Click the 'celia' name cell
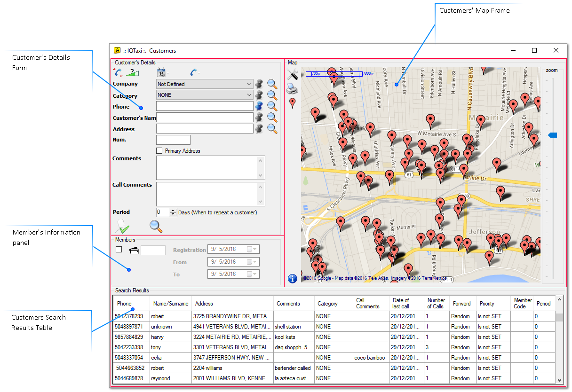The height and width of the screenshot is (392, 572). pyautogui.click(x=171, y=358)
